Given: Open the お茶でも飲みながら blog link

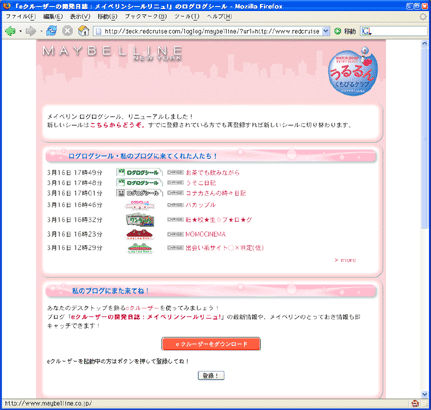Looking at the screenshot, I should (213, 172).
